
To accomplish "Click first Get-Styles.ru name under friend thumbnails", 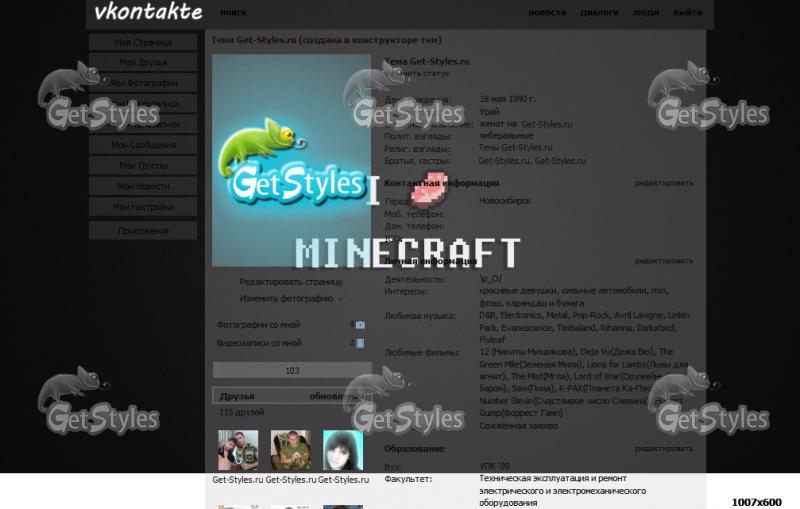I will tap(238, 480).
